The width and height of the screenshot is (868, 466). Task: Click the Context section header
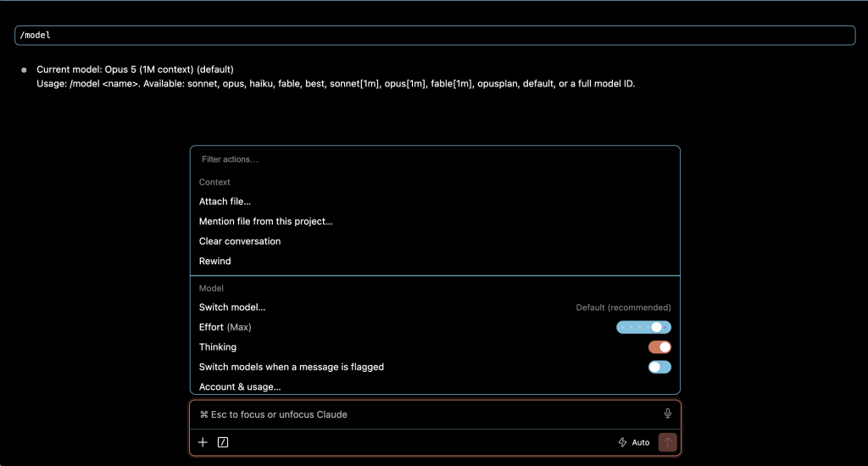pyautogui.click(x=214, y=182)
